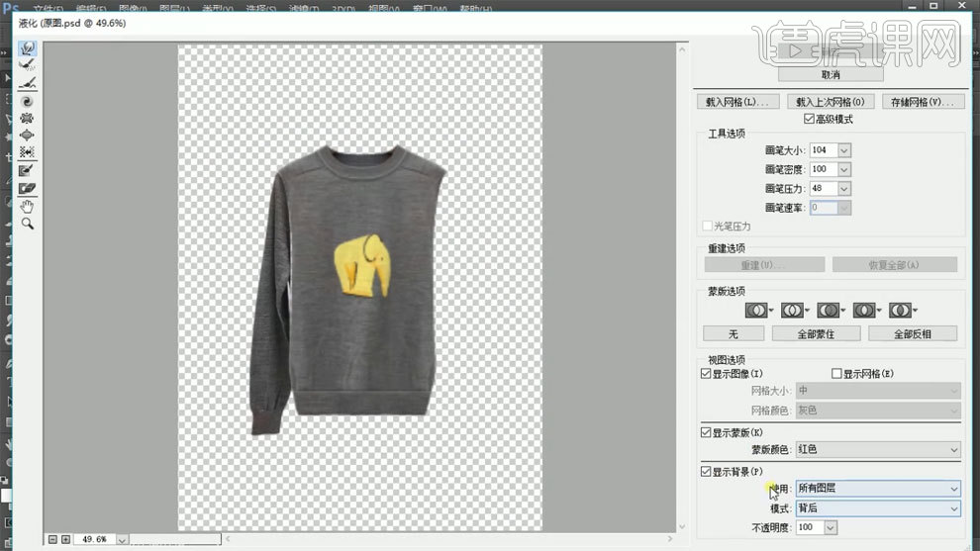Select the Bloat tool
This screenshot has width=980, height=551.
27,135
